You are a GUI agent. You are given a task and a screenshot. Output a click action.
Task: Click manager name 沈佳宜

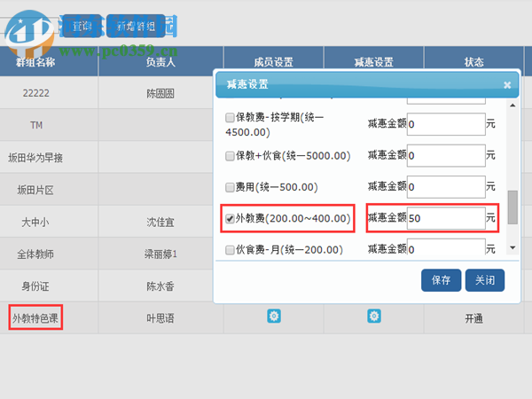click(x=160, y=223)
